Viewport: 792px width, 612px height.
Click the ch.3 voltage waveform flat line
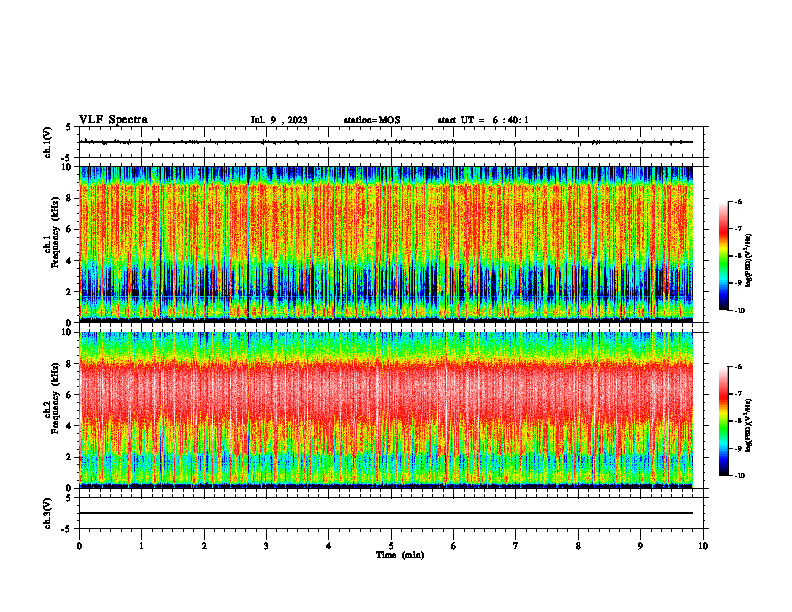point(386,513)
